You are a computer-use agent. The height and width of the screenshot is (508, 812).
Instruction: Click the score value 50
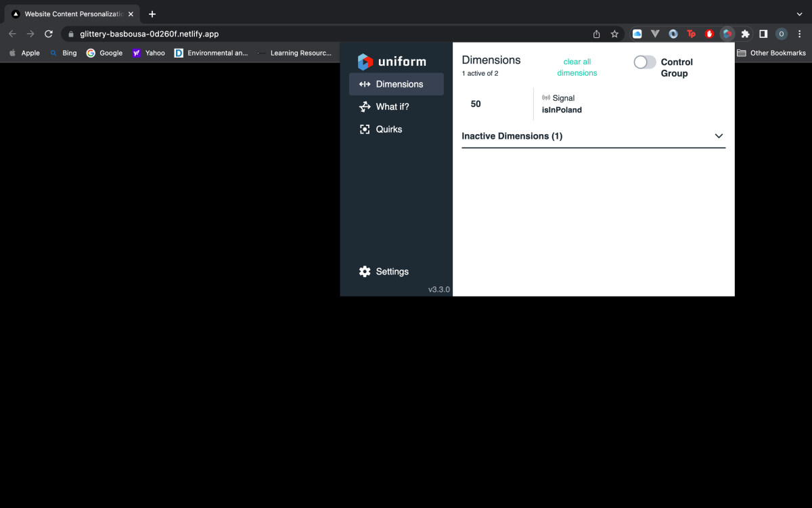pos(476,104)
